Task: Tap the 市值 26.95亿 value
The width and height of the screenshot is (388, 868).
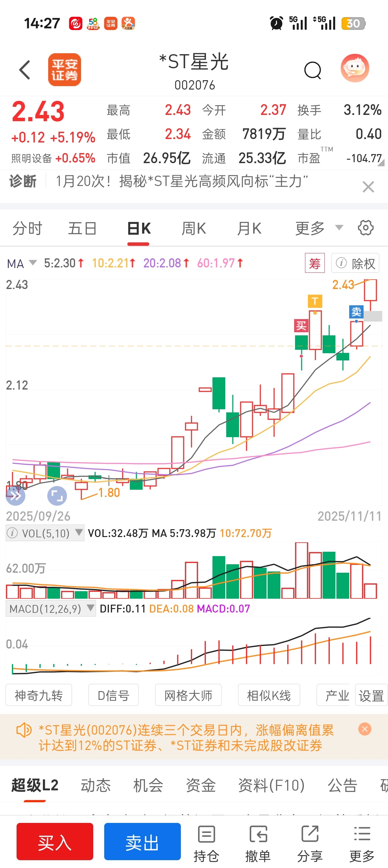Action: click(149, 158)
